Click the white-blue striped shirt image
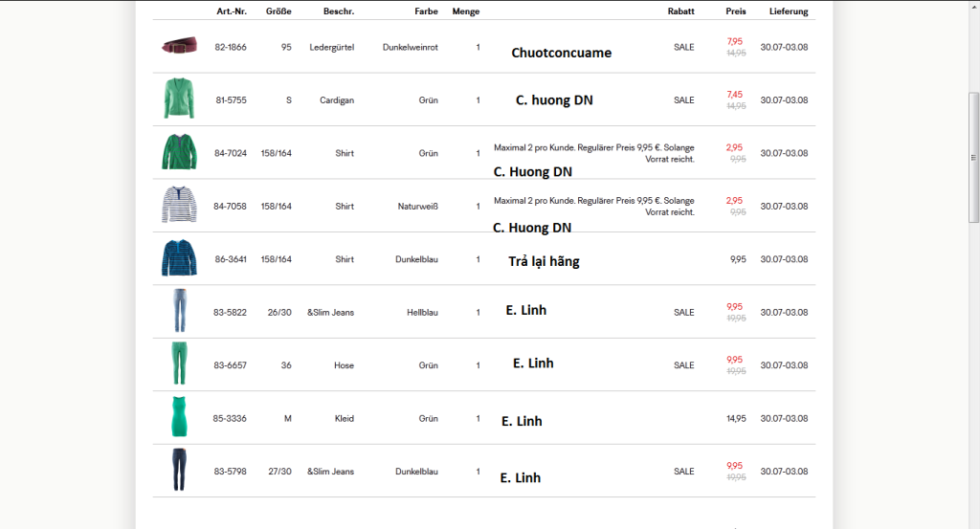Image resolution: width=980 pixels, height=529 pixels. tap(178, 206)
